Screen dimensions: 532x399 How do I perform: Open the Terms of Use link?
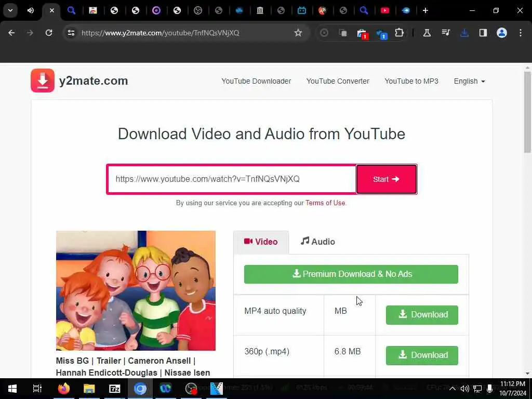pos(325,203)
